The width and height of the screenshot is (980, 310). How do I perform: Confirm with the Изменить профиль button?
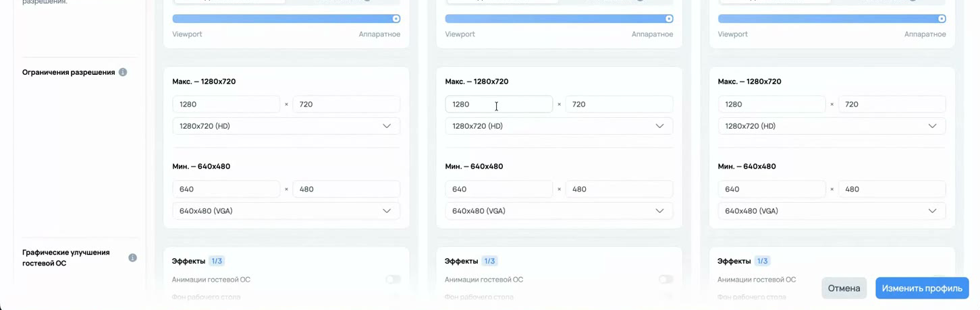click(922, 288)
